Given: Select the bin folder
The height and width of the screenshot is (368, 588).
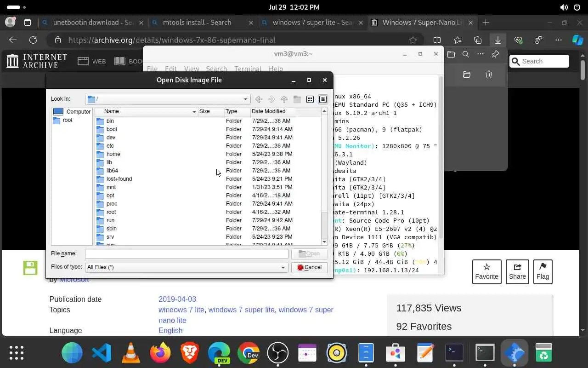Looking at the screenshot, I should (110, 121).
